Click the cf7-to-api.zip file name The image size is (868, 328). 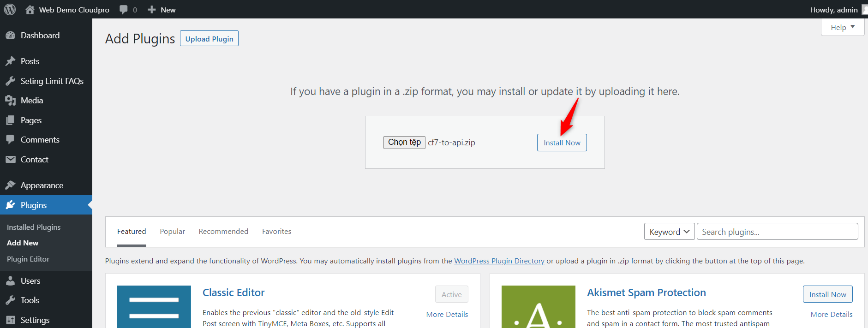pyautogui.click(x=451, y=143)
